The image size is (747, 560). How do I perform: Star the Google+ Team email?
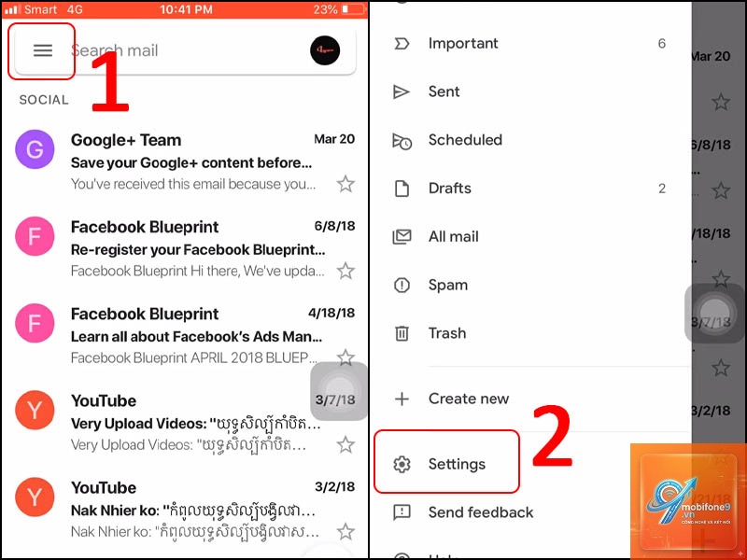345,184
